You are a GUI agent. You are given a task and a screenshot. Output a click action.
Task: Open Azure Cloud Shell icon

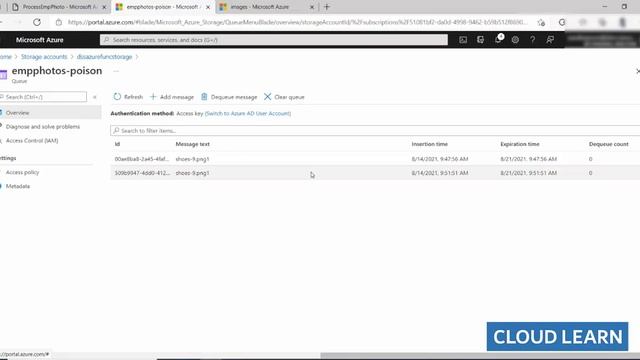463,40
